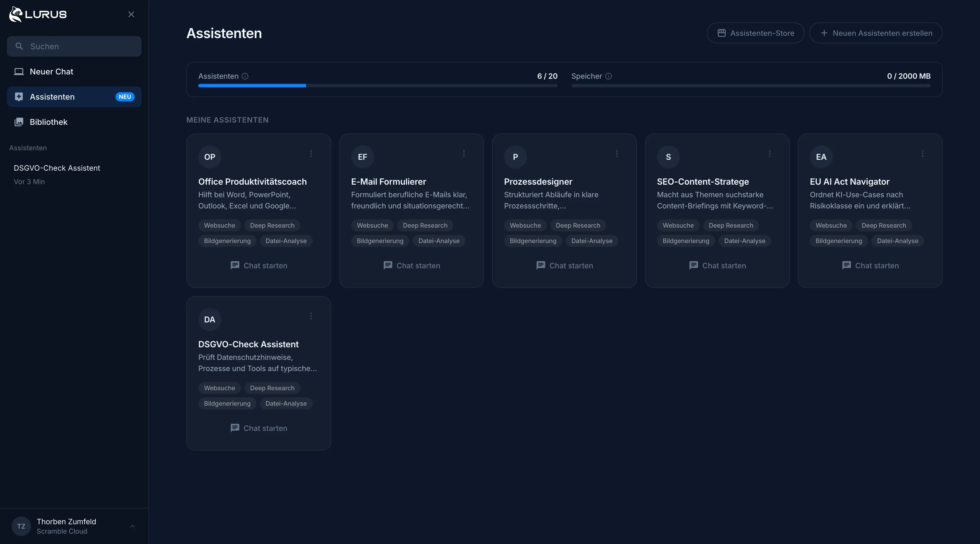
Task: Open the E-Mail Formulierer title
Action: [389, 182]
